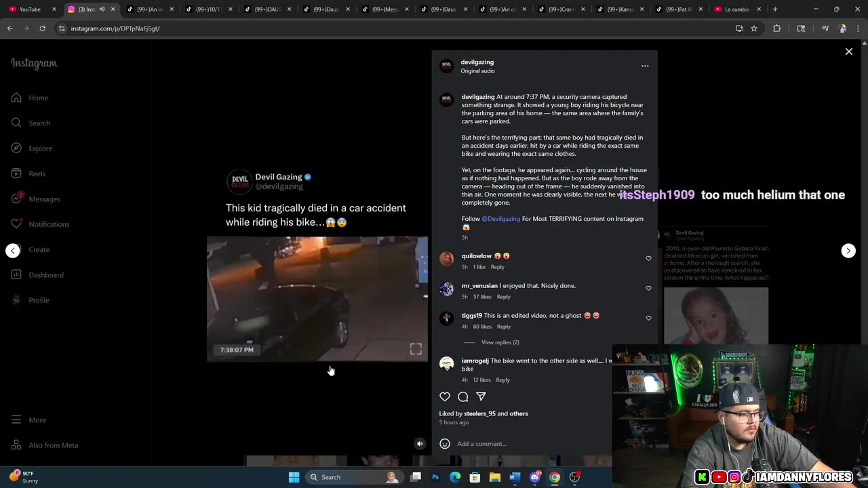The image size is (868, 488).
Task: Like the post with the heart icon
Action: pos(445,396)
